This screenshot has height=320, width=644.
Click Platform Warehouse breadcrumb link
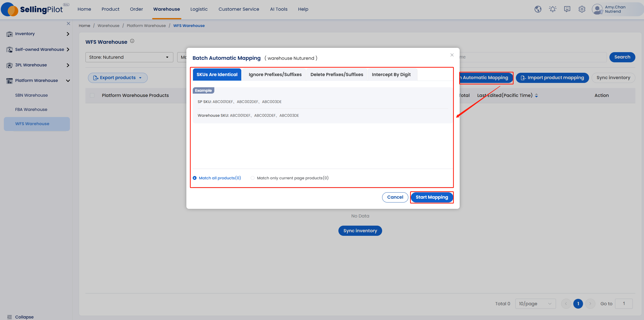(146, 26)
